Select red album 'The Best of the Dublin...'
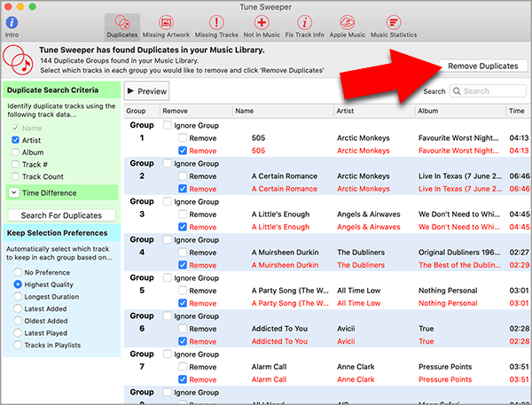 pos(459,265)
